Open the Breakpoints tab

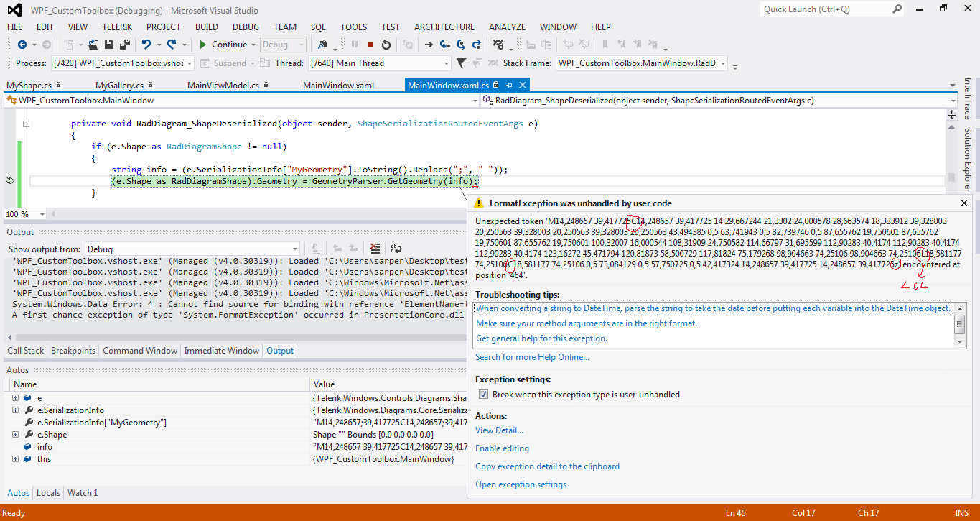pyautogui.click(x=73, y=351)
